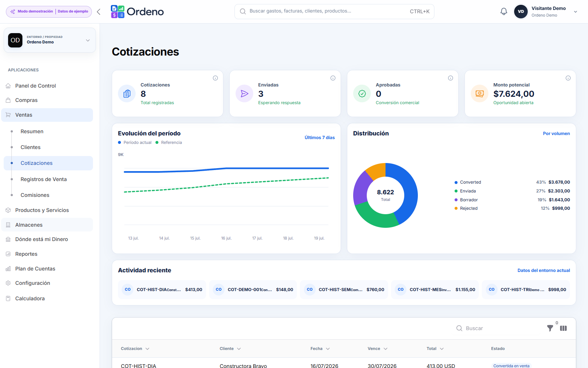Collapse the sidebar with the back chevron
588x368 pixels.
(x=98, y=12)
